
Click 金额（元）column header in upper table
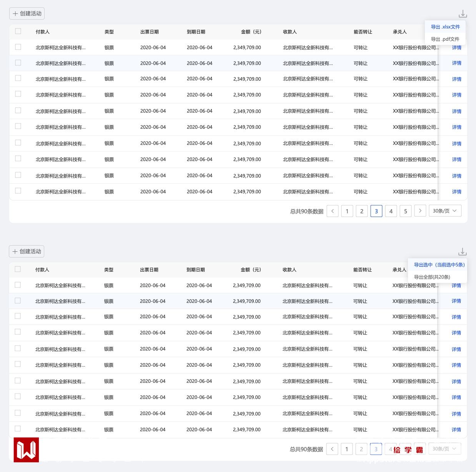point(251,32)
